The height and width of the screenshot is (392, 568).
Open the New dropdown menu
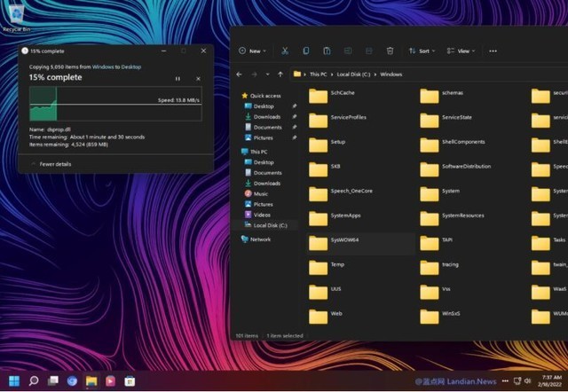click(x=254, y=51)
